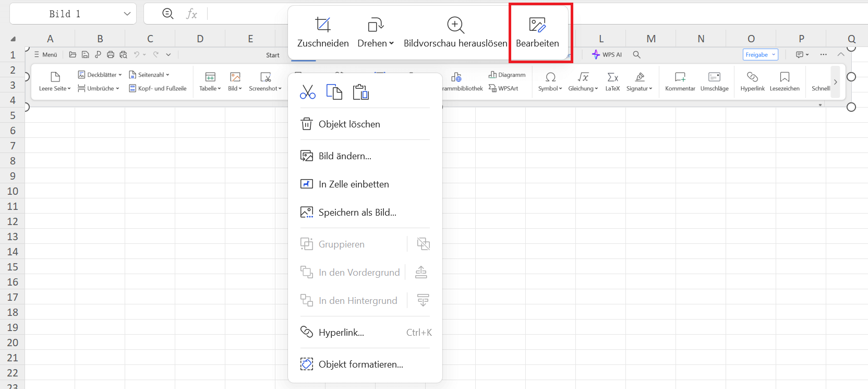868x389 pixels.
Task: Click the undo arrow in the embedded picture
Action: (x=137, y=54)
